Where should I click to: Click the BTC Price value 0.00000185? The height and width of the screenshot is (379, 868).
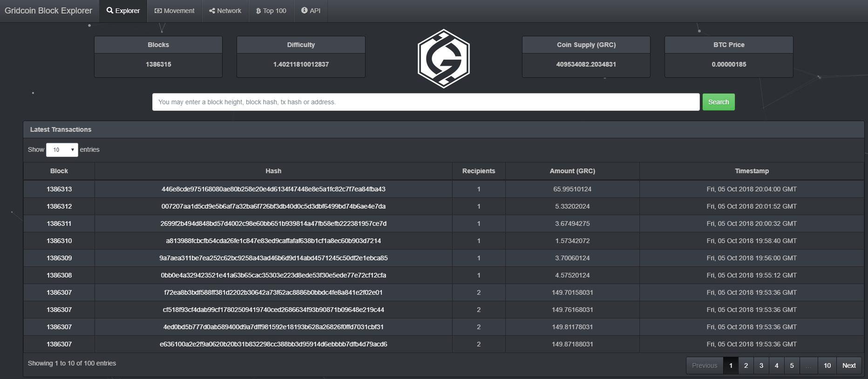click(x=729, y=64)
